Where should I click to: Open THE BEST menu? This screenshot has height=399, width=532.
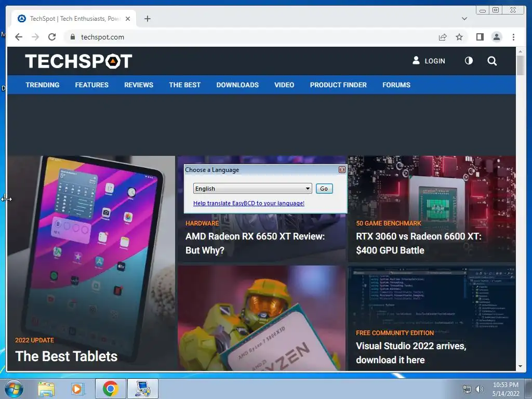(x=184, y=85)
